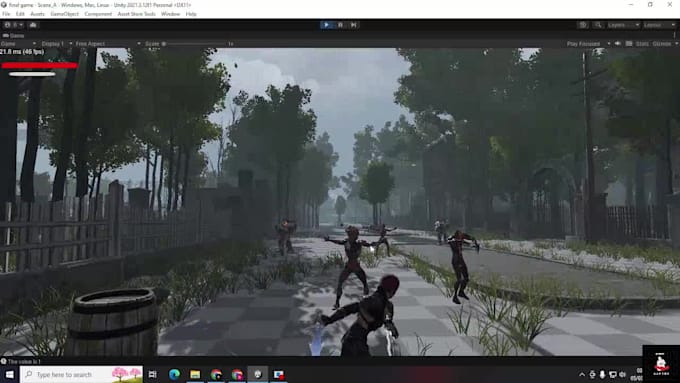Screen dimensions: 680x383
Task: Open screen recorder icon in taskbar
Action: 278,374
